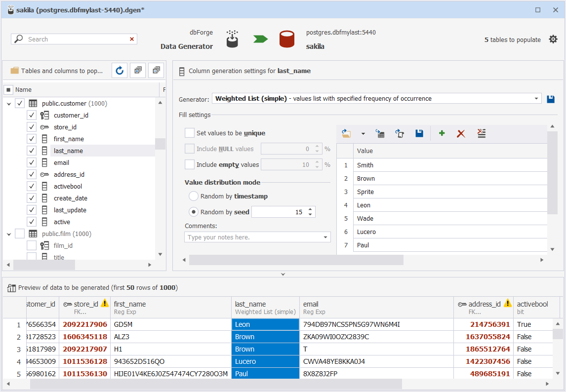Click the tree horizontal scrollbar
The image size is (566, 392).
(x=44, y=265)
